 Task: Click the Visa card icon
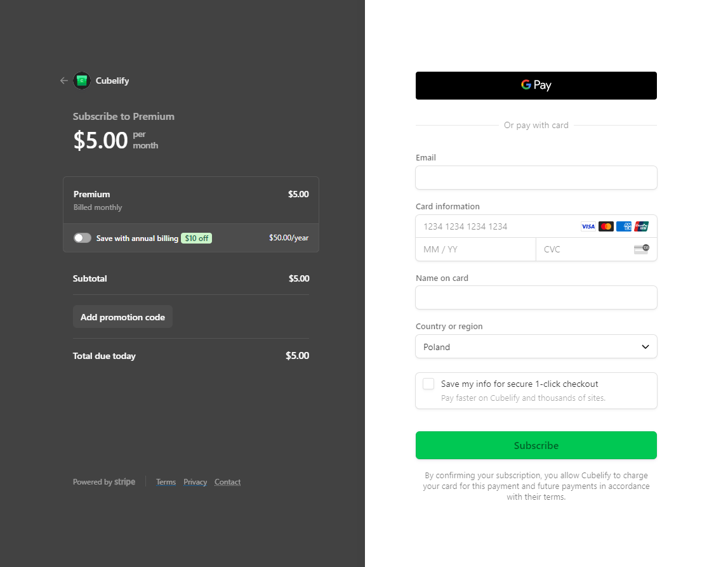(x=588, y=226)
